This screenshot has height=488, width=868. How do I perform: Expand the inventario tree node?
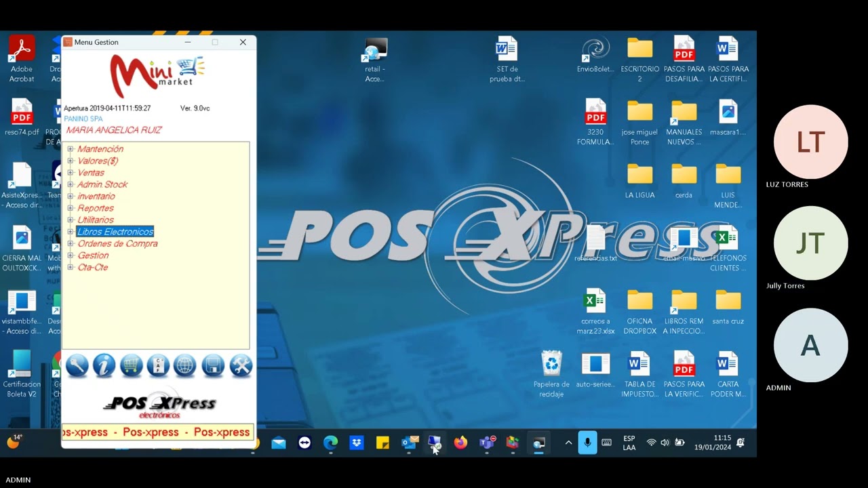[70, 197]
